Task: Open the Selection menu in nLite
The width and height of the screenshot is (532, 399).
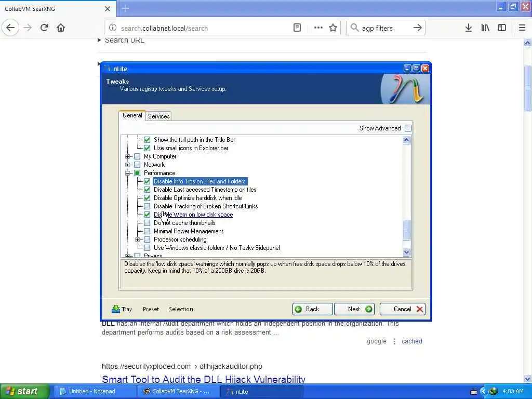Action: 181,309
